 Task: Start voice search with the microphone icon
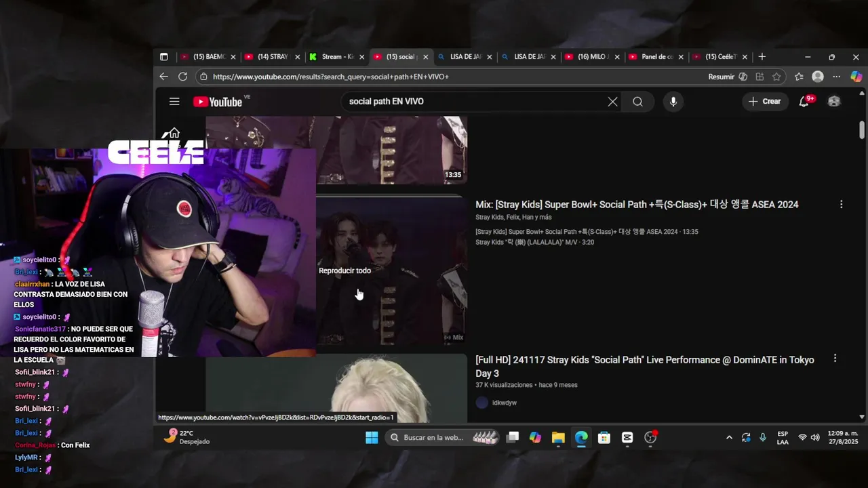[x=673, y=102]
